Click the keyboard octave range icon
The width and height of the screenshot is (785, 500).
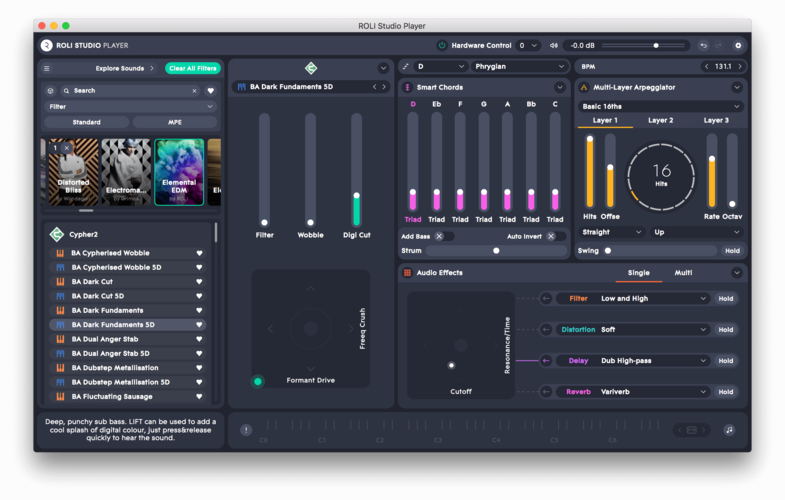click(691, 430)
